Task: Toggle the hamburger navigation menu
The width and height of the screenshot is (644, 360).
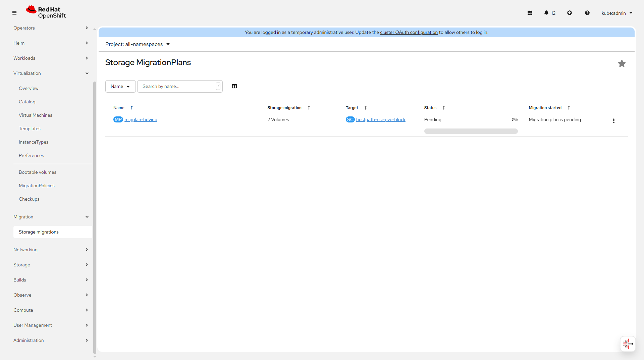Action: pyautogui.click(x=14, y=13)
